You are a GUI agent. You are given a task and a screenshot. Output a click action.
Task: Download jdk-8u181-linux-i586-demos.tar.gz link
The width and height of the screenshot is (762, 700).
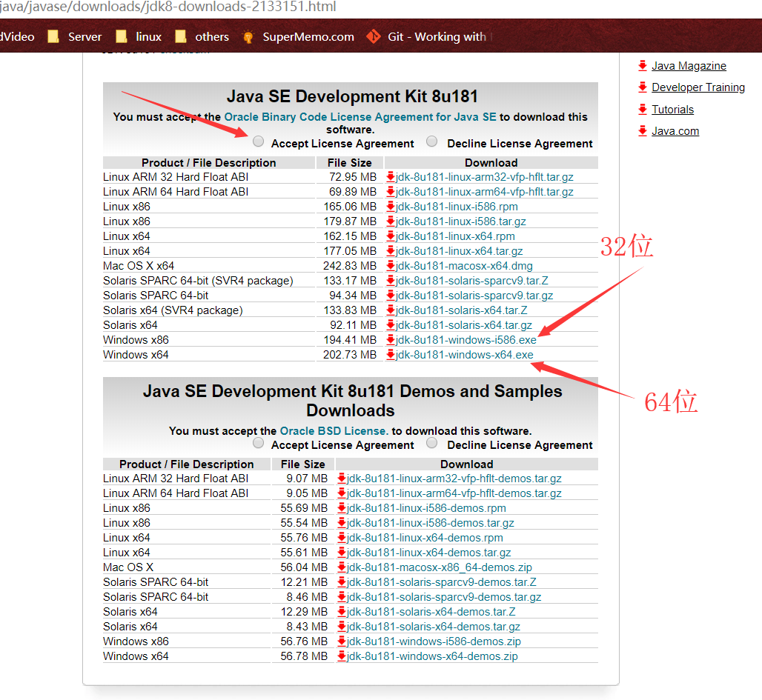point(431,523)
